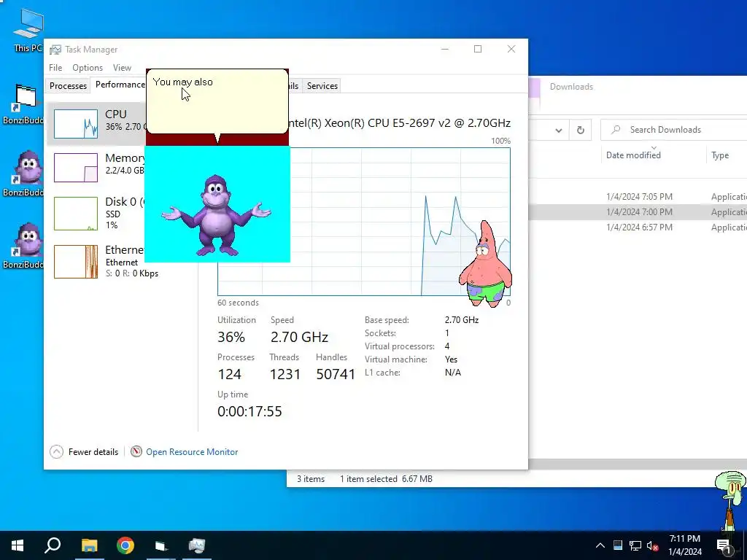Screen dimensions: 747x560
Task: Show hidden system tray icons
Action: point(600,545)
